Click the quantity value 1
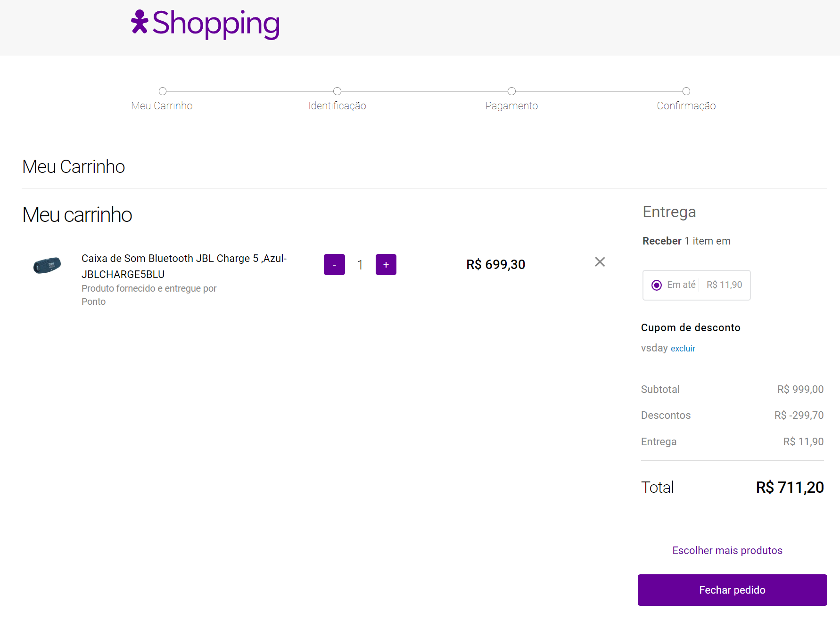 click(360, 265)
